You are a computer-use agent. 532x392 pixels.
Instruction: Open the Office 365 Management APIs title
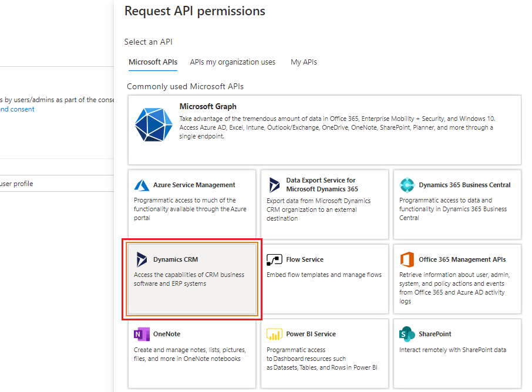[462, 259]
